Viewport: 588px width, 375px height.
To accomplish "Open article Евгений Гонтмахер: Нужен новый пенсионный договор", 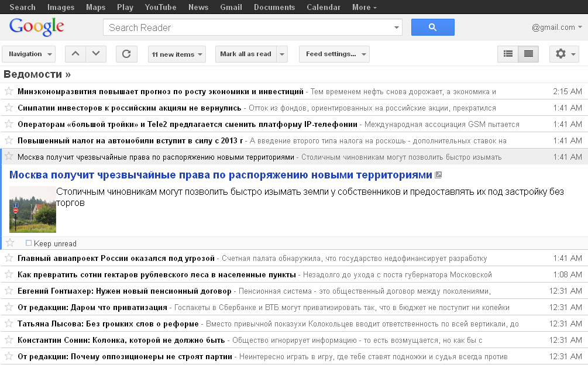I will [125, 291].
